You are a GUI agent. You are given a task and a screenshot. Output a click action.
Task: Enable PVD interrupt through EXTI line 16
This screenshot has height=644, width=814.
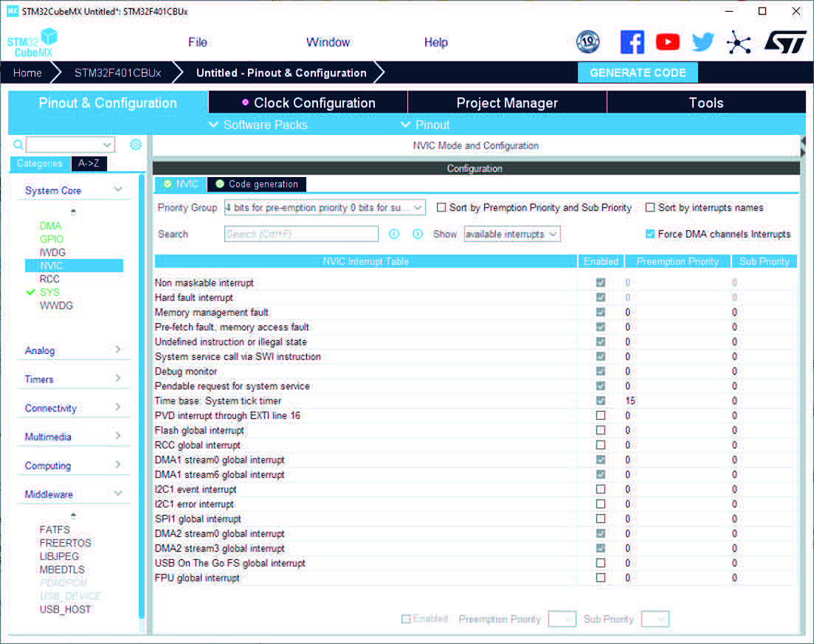(x=601, y=415)
